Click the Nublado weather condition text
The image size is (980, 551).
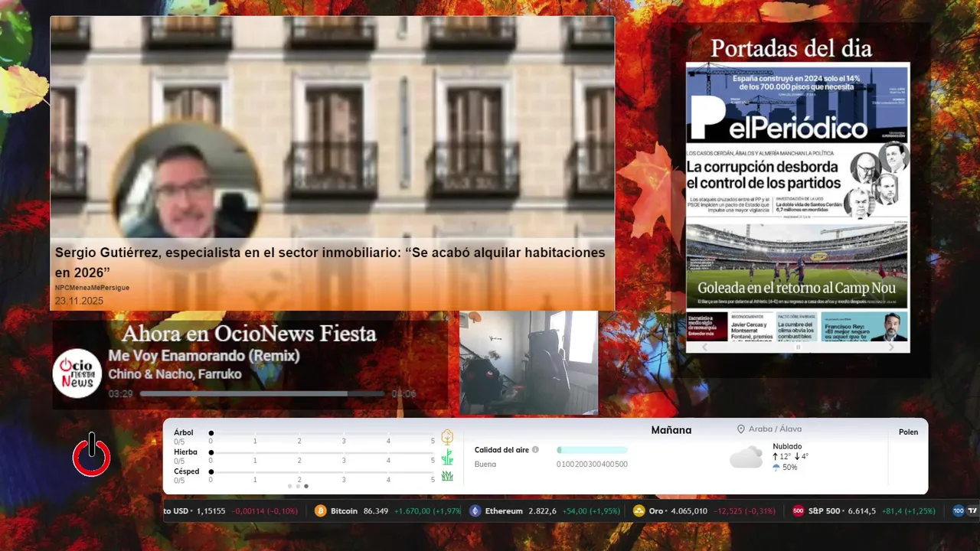tap(787, 446)
